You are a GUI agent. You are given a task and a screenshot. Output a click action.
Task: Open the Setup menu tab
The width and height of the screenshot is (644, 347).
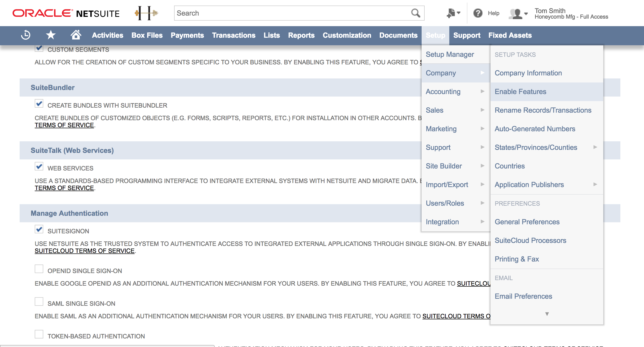tap(435, 35)
